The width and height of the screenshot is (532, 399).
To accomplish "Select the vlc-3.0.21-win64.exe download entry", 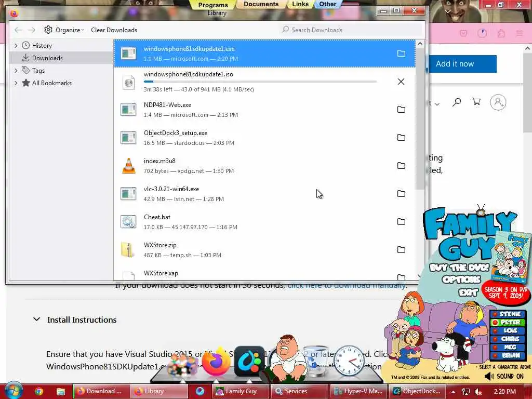I will (x=264, y=194).
